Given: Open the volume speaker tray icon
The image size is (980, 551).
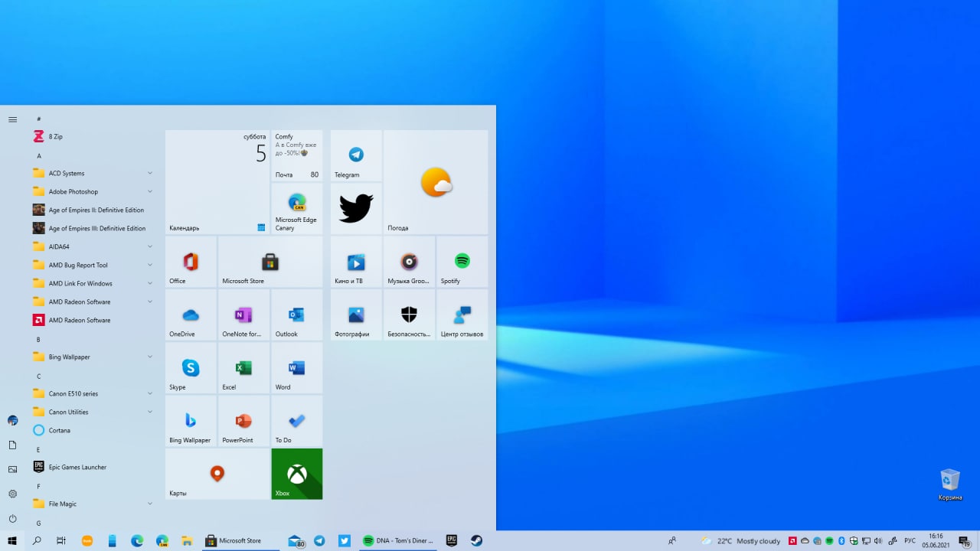Looking at the screenshot, I should click(x=878, y=540).
